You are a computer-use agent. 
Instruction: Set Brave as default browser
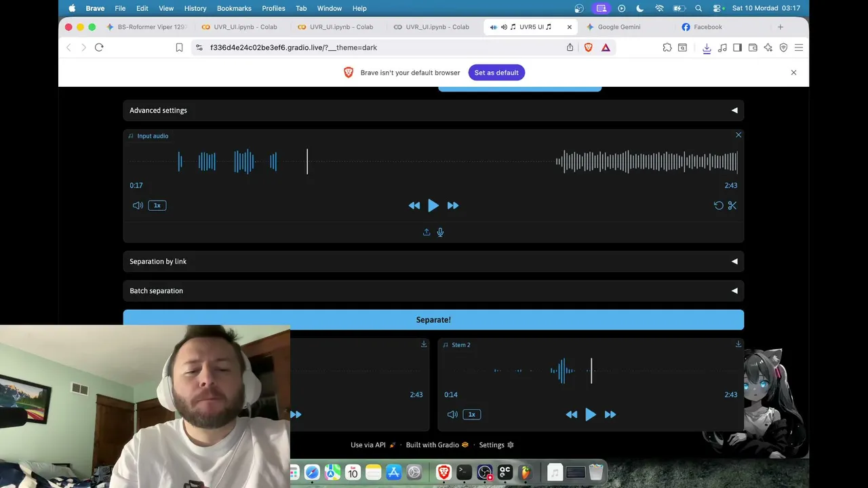(496, 73)
